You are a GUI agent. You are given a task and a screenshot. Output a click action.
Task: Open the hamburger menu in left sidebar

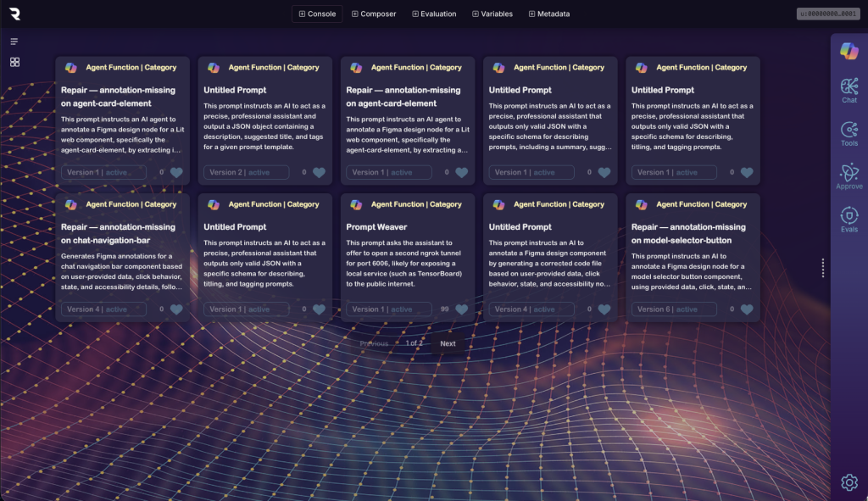14,42
